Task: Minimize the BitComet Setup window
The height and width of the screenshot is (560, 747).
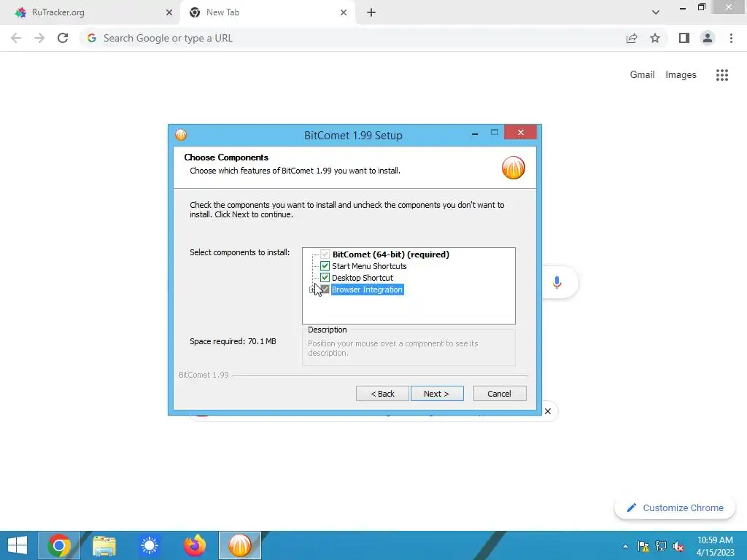Action: tap(474, 134)
